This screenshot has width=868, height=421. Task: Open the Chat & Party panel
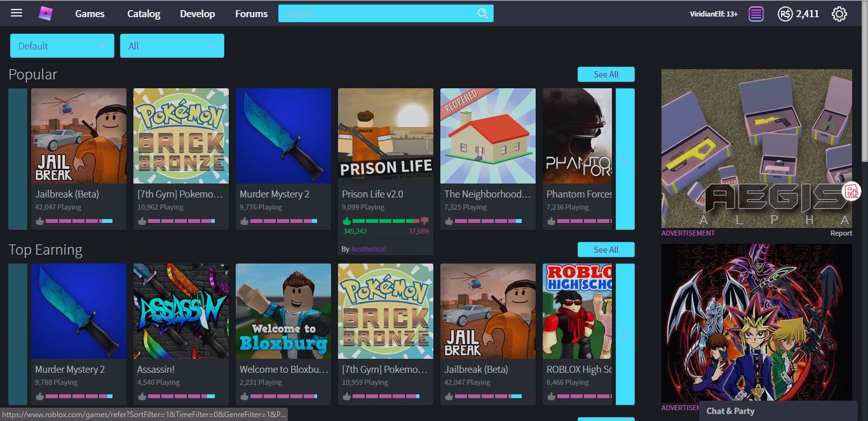[778, 411]
